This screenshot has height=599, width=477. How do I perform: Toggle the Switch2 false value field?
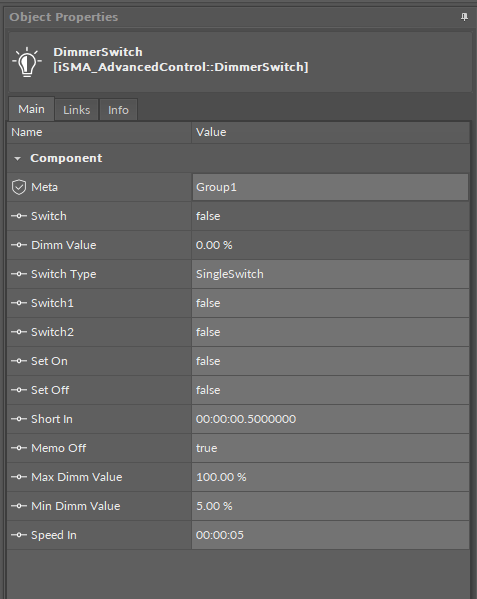330,332
